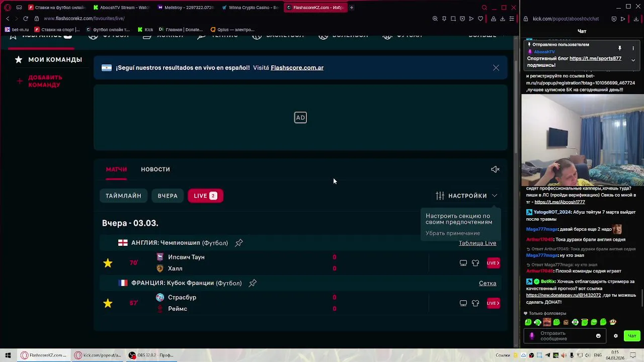Open lineups shirt icon for Ипсвич Таун match
Screen dimensions: 644x362
pyautogui.click(x=475, y=263)
